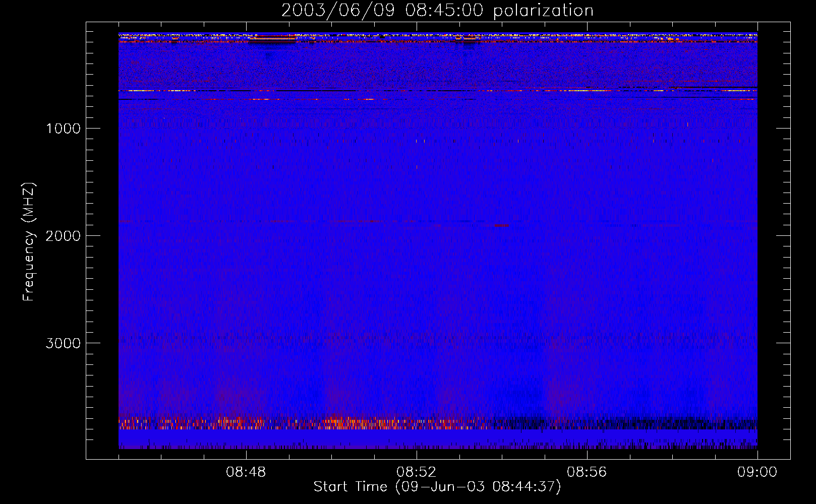This screenshot has height=504, width=816.
Task: Click the plot title "2003/06/09 08:45:00 polarization"
Action: tap(437, 11)
